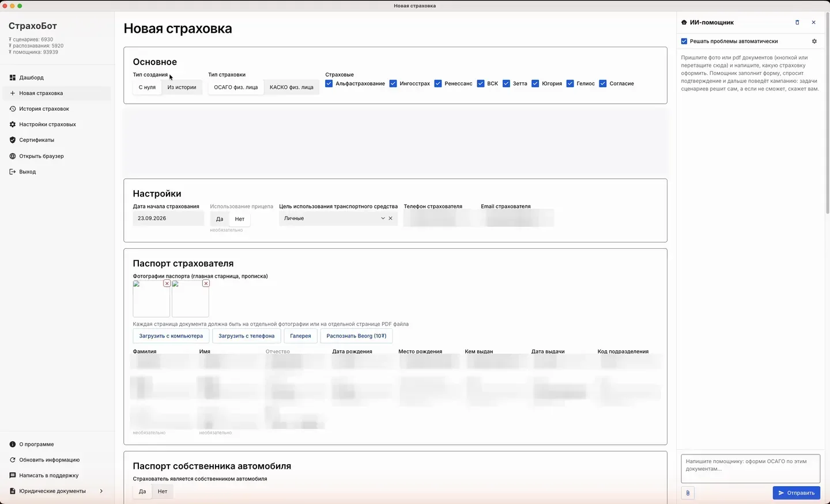Click Загрузить с компьютера button

tap(171, 336)
